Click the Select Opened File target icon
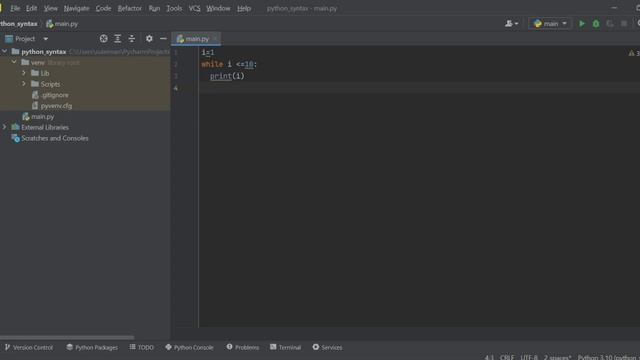Screen dimensions: 640x360 104,38
